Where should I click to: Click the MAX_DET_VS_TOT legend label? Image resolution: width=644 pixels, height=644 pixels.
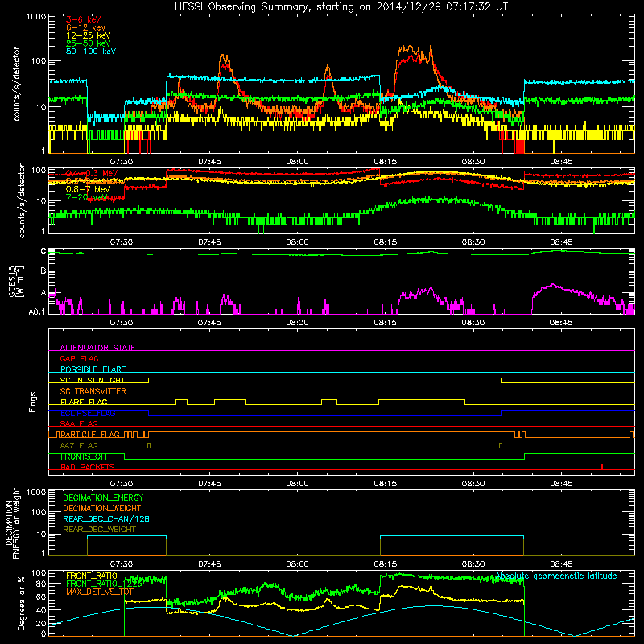100,592
